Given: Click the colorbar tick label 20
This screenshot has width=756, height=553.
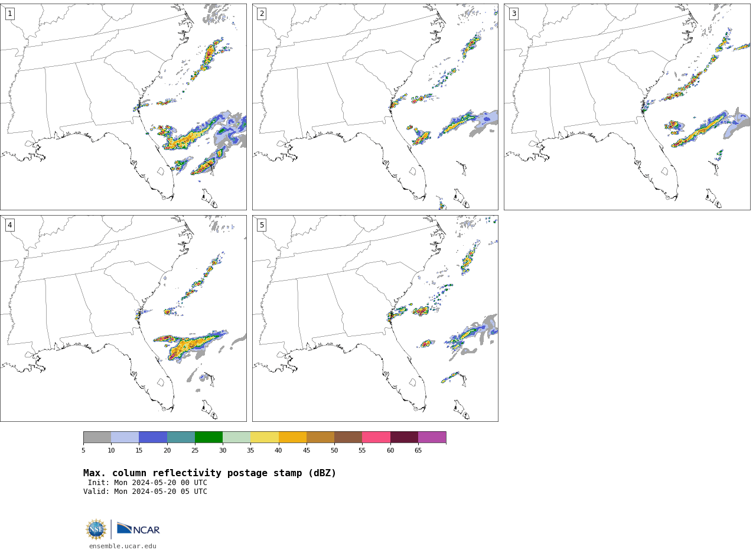Looking at the screenshot, I should (167, 451).
